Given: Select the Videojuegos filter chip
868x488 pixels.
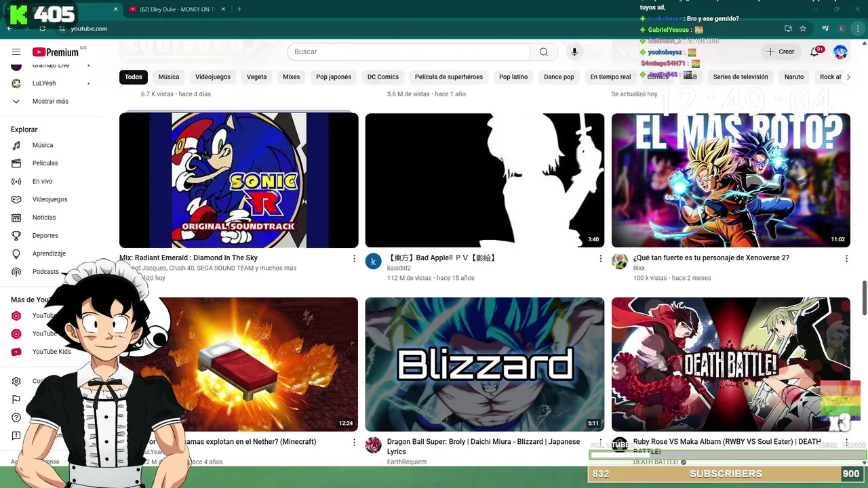Looking at the screenshot, I should (x=213, y=77).
